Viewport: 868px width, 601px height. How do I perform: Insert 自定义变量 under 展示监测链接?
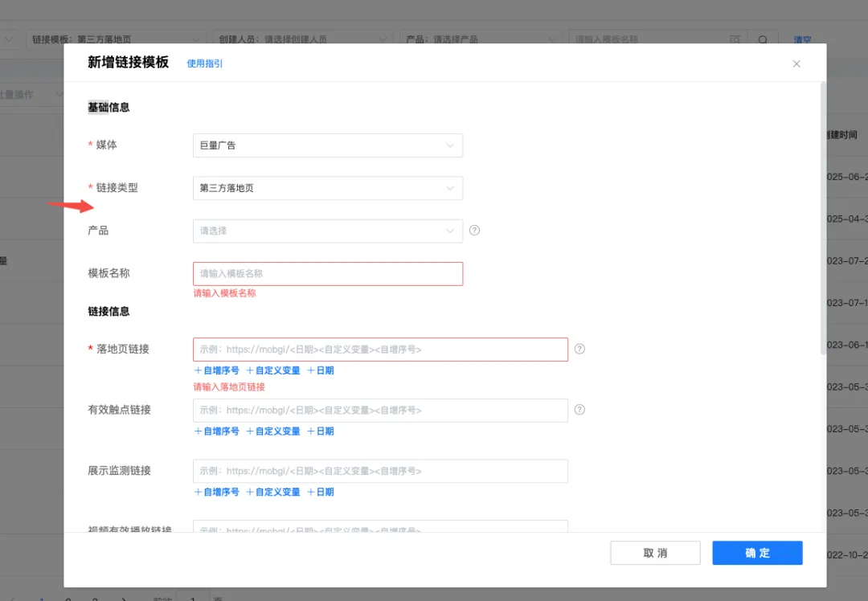(x=273, y=492)
